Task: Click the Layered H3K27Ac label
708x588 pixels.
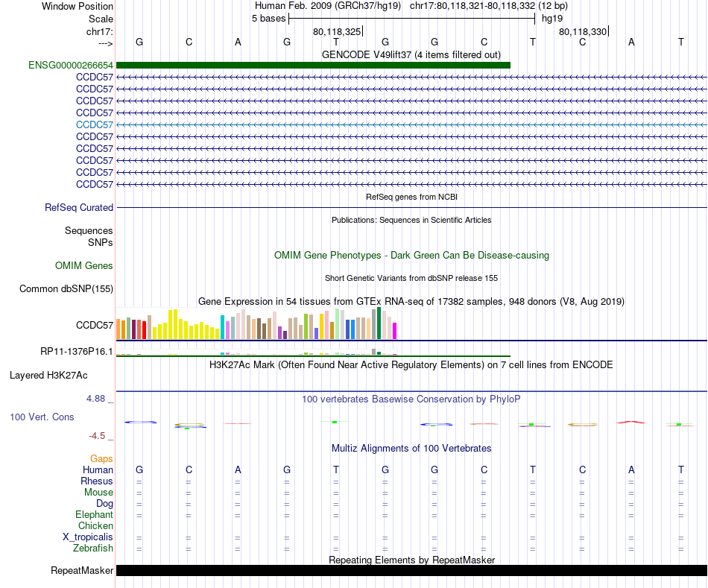Action: point(48,376)
